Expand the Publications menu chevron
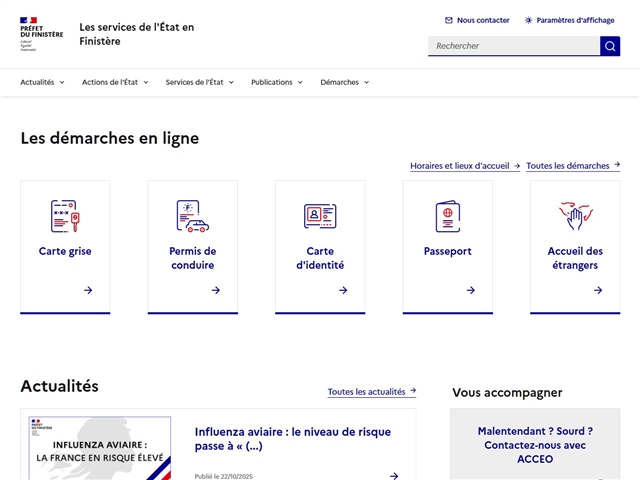This screenshot has height=480, width=640. point(300,82)
